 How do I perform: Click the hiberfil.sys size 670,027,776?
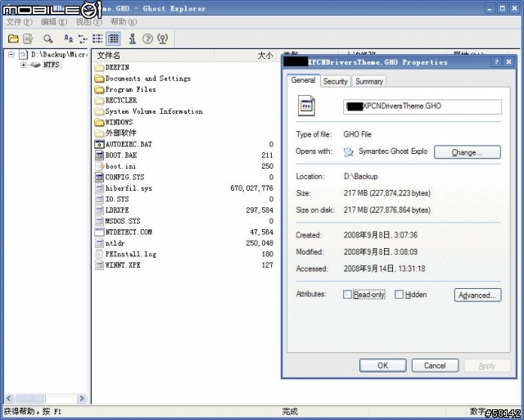(x=251, y=188)
